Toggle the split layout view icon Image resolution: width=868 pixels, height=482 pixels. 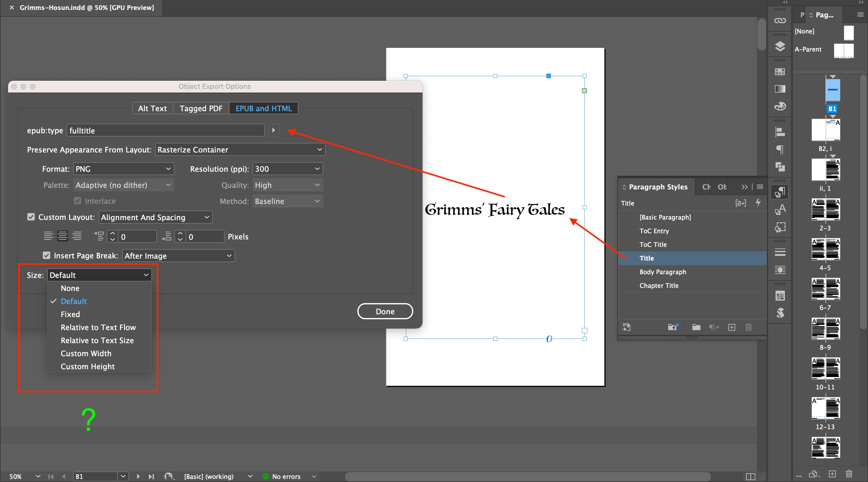[x=750, y=476]
